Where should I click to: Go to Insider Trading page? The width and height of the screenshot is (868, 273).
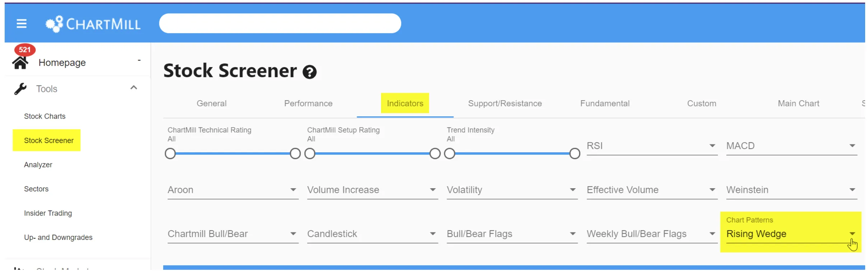pos(48,213)
